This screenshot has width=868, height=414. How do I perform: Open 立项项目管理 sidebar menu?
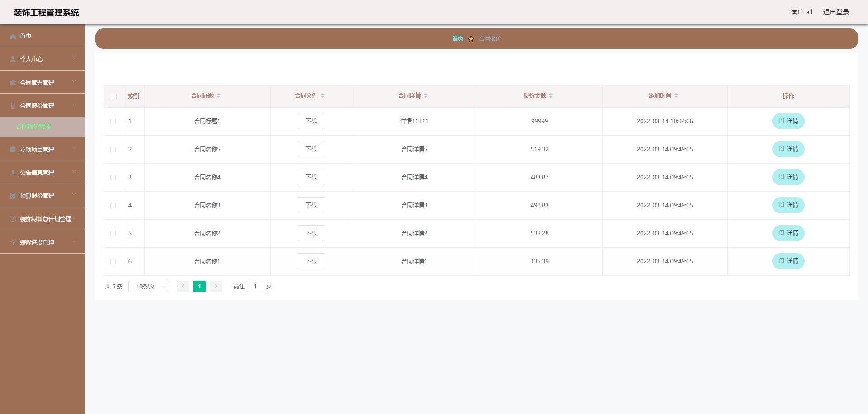click(42, 150)
